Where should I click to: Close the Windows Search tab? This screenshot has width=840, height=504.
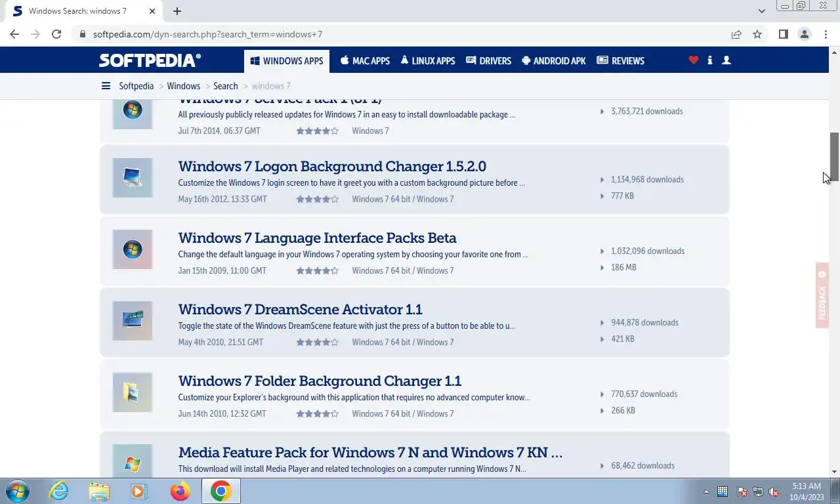coord(152,11)
